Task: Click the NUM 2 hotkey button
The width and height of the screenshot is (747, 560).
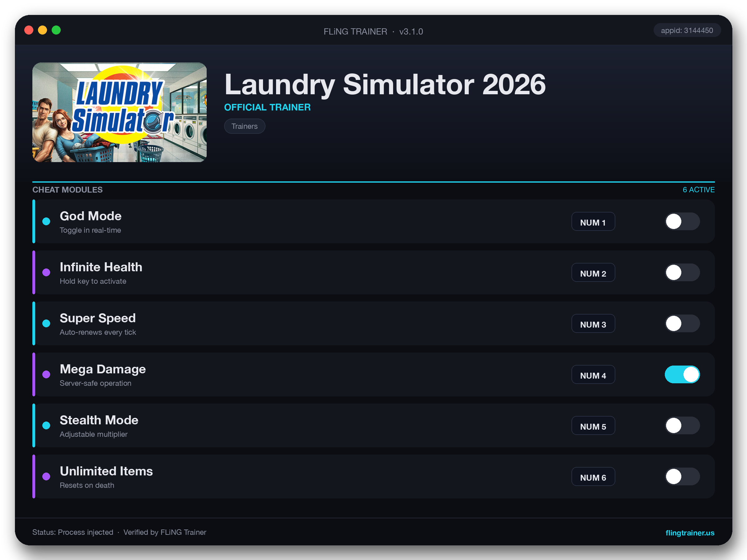Action: point(593,273)
